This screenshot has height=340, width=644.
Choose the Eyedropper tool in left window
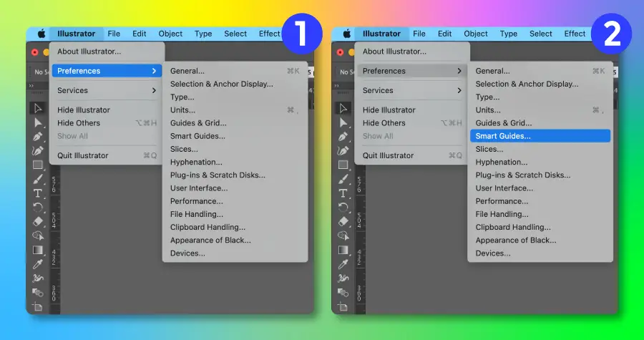[x=38, y=264]
